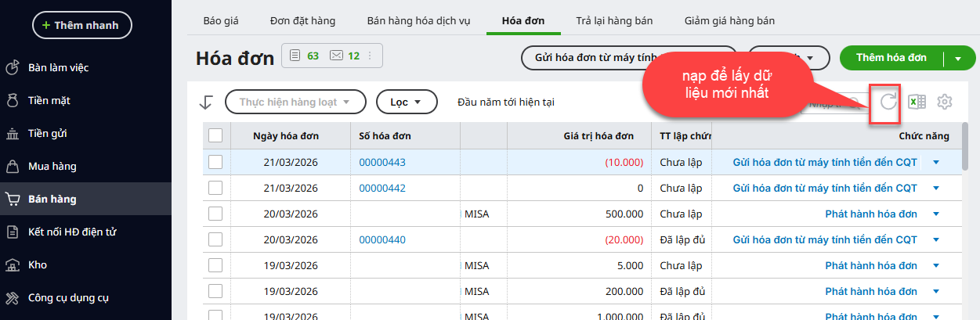Select the checkbox for invoice 00000440

[215, 239]
